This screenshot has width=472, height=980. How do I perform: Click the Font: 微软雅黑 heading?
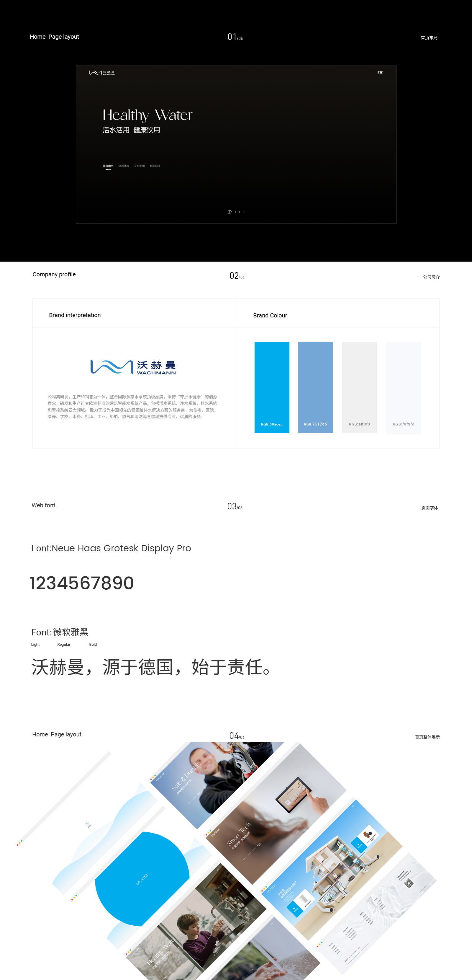click(x=60, y=632)
